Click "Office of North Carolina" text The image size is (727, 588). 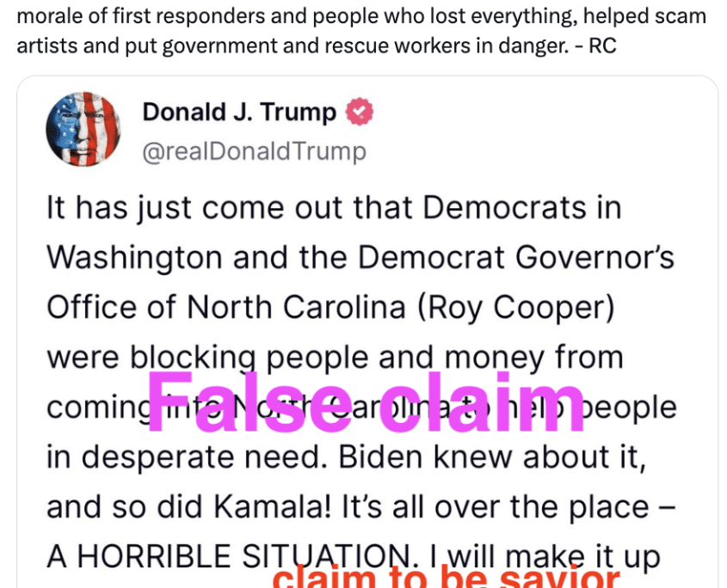point(226,308)
